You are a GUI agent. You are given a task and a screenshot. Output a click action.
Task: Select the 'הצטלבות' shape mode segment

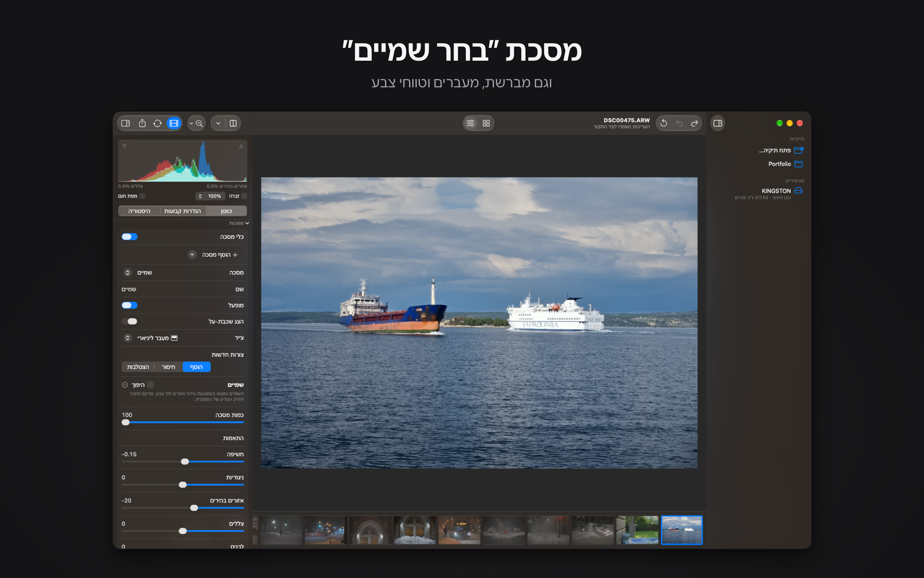(x=138, y=367)
